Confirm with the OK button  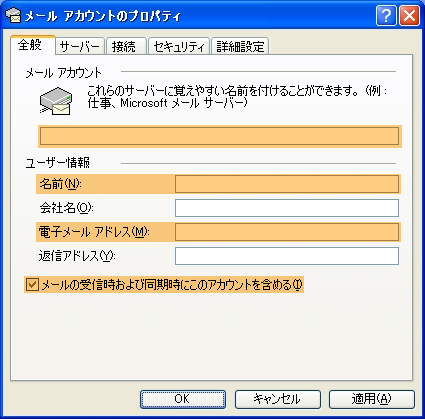point(183,399)
